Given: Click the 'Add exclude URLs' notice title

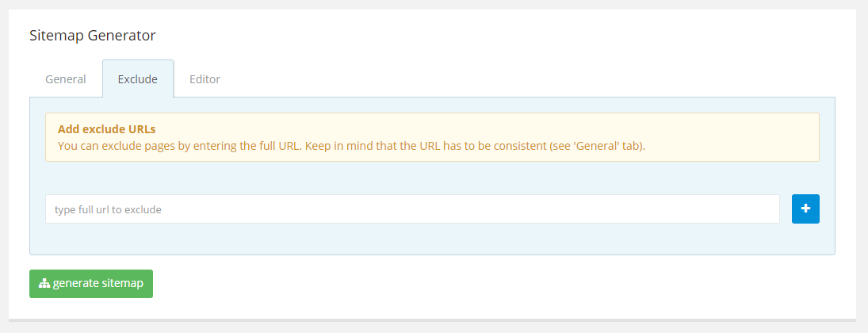Looking at the screenshot, I should click(x=106, y=130).
